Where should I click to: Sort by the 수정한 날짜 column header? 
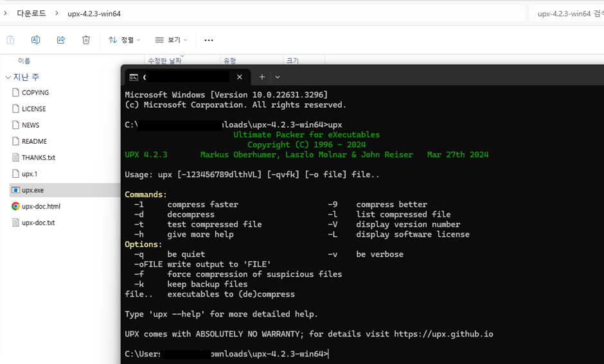pyautogui.click(x=164, y=61)
